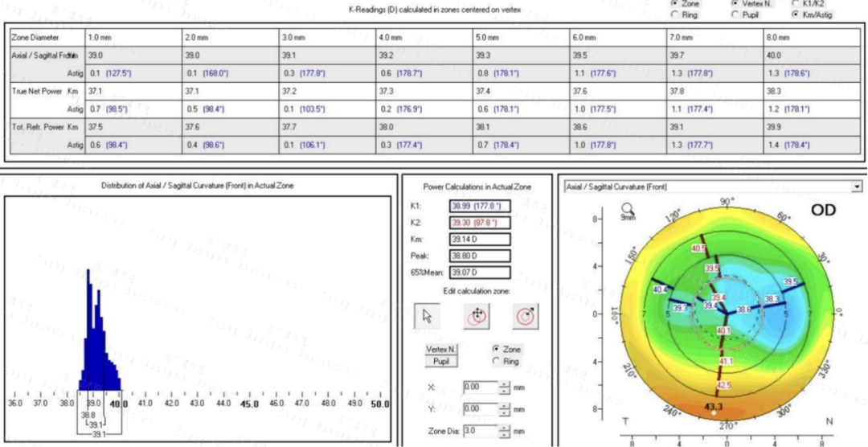Click the 38.8 peak marker below the histogram
The width and height of the screenshot is (868, 447).
(x=88, y=414)
